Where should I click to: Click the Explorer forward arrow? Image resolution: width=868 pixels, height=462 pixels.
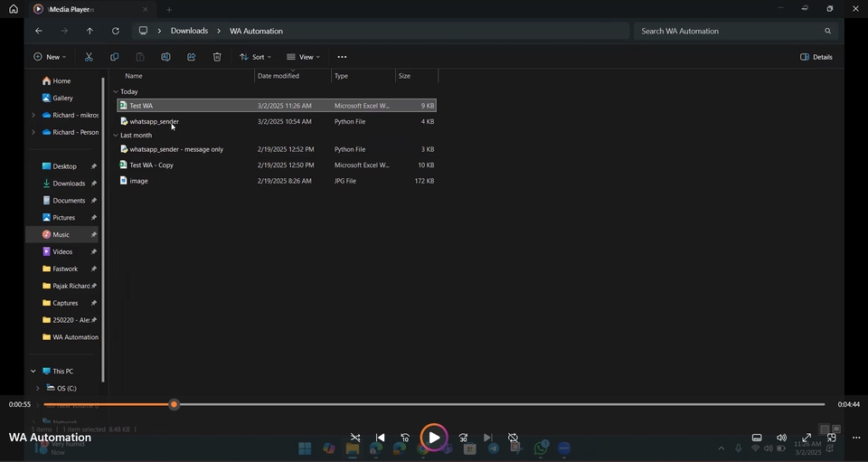tap(64, 31)
